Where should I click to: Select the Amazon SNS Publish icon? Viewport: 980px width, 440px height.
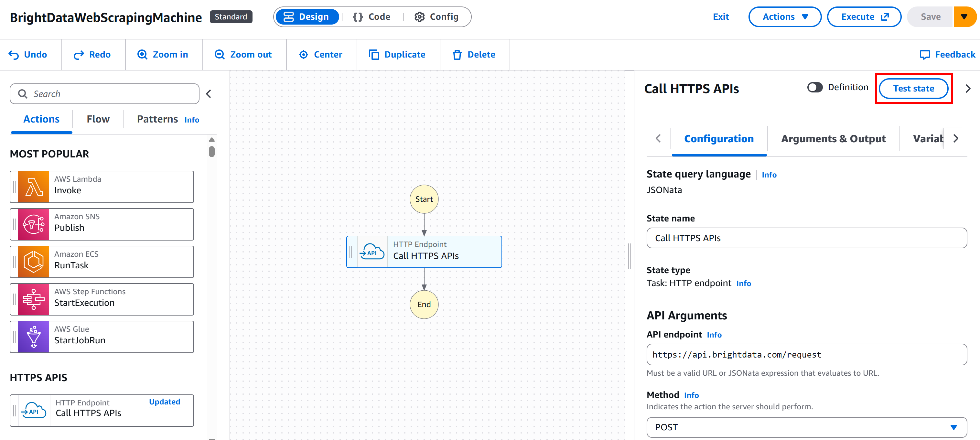[34, 224]
